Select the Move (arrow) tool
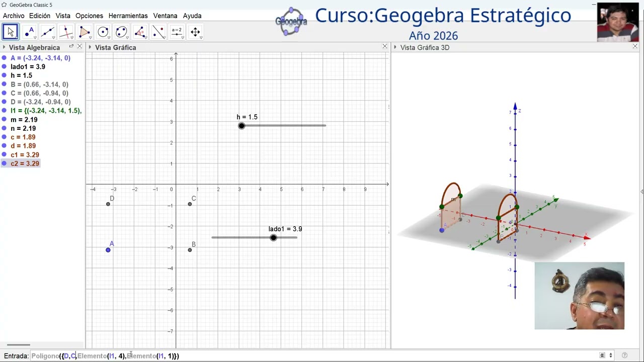This screenshot has width=644, height=362. pos(11,32)
